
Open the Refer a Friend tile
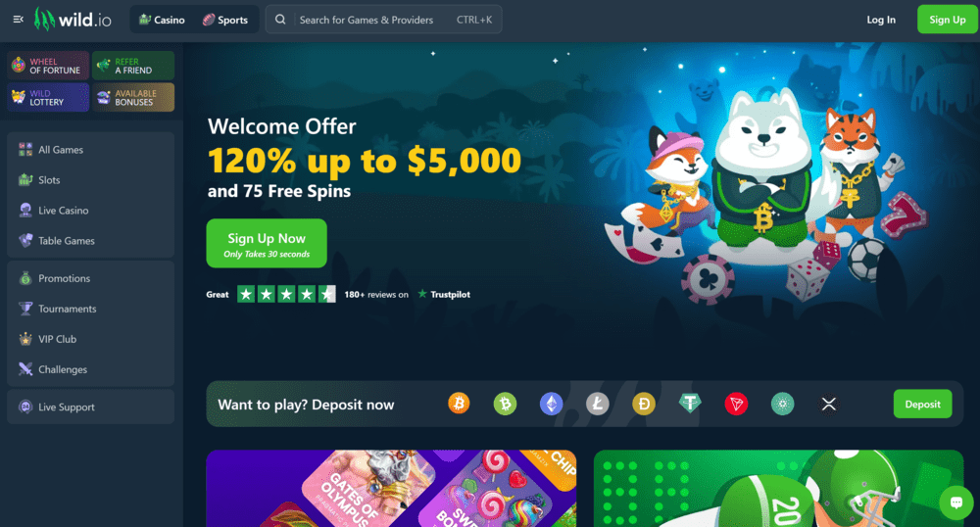[133, 66]
